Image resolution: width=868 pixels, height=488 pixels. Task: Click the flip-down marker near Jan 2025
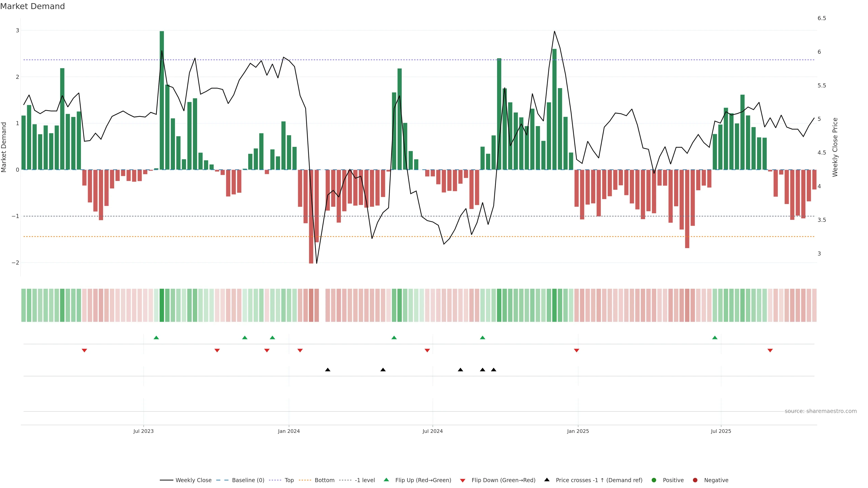pos(577,351)
